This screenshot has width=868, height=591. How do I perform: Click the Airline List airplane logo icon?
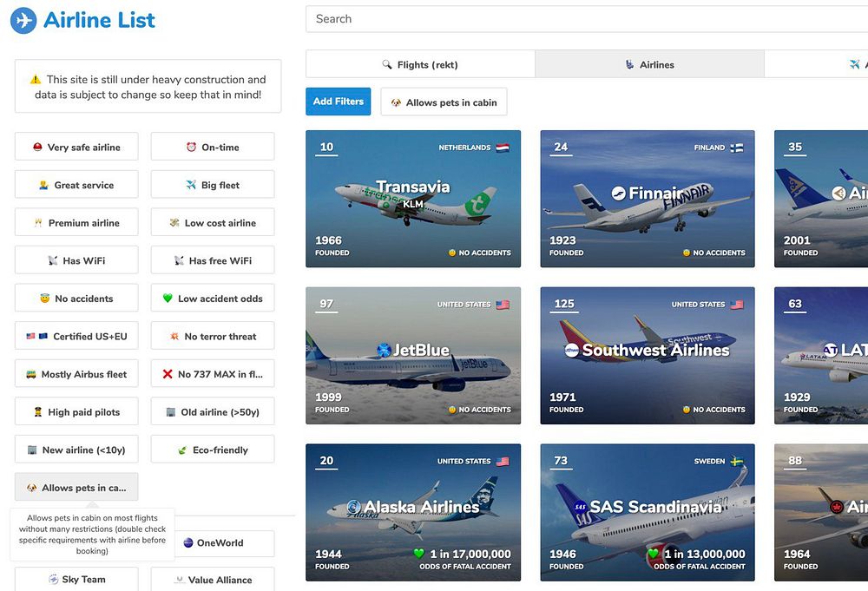click(x=23, y=21)
